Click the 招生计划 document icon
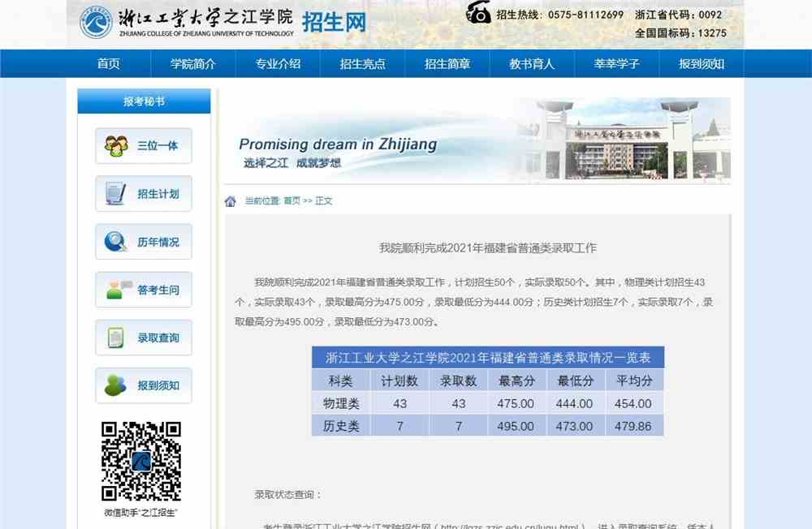The image size is (812, 529). pos(115,194)
